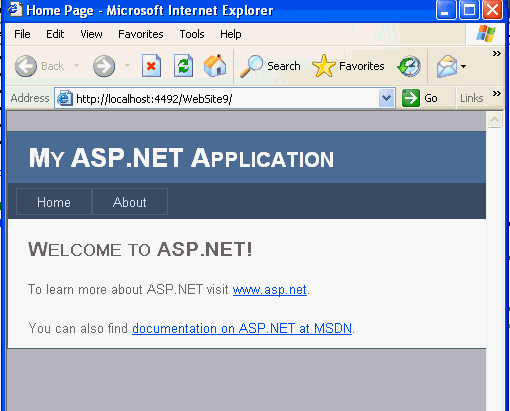Screen dimensions: 510x411
Task: Click the Back navigation arrow icon
Action: coord(26,66)
